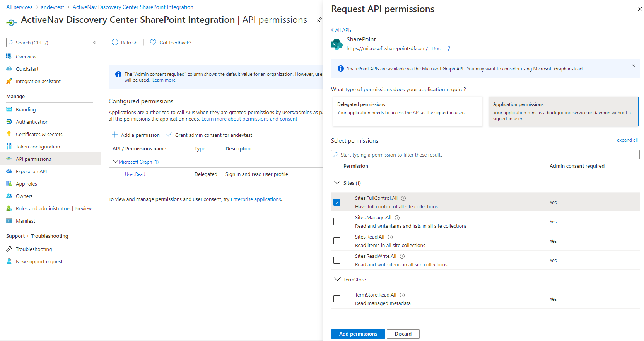This screenshot has height=341, width=644.
Task: Open Expose an API in the sidebar
Action: click(31, 171)
